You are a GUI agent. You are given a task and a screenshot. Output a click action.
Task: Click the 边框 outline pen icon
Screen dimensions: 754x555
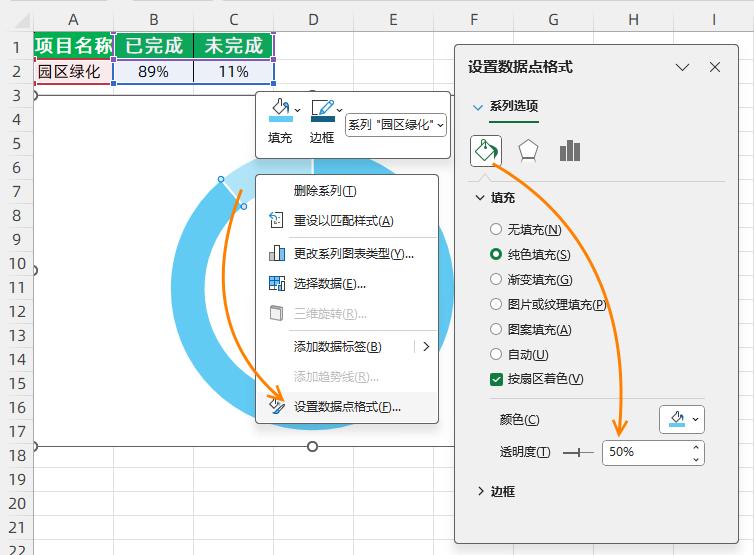pyautogui.click(x=321, y=110)
